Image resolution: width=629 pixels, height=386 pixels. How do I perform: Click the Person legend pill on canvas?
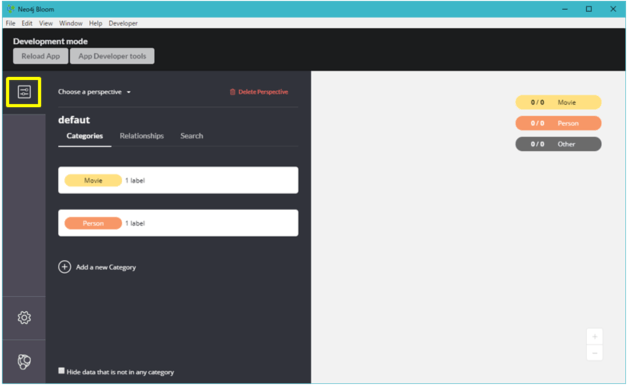[558, 123]
